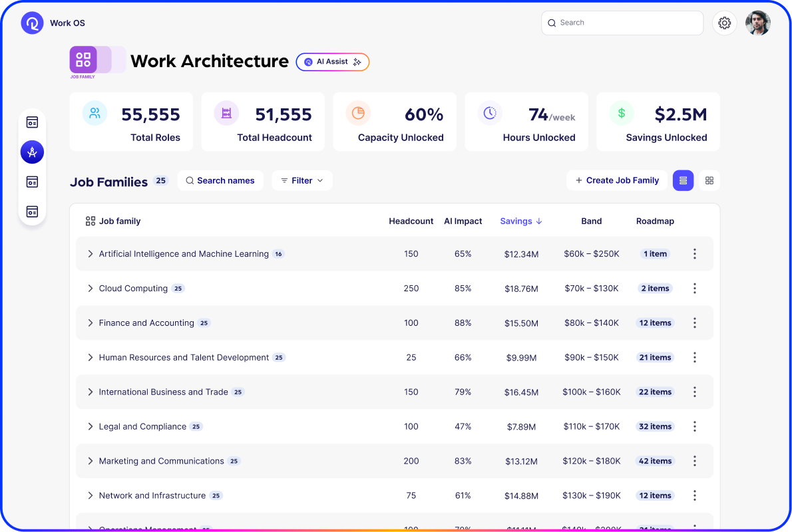Click the user profile avatar
The image size is (792, 532).
coord(758,22)
